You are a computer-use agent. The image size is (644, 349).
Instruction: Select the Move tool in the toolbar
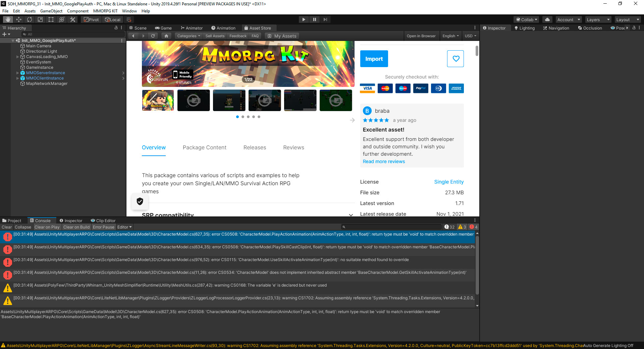tap(19, 19)
